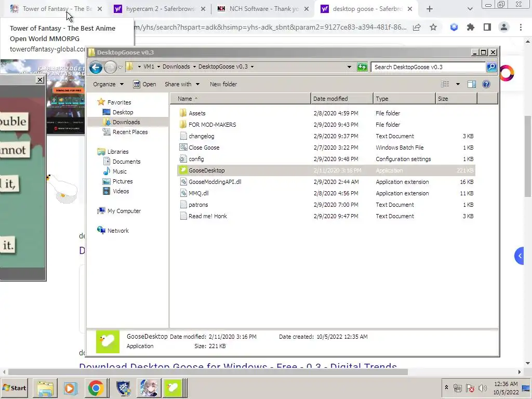Click the Search DesktopGoose v0.3 field
532x399 pixels.
(x=428, y=67)
